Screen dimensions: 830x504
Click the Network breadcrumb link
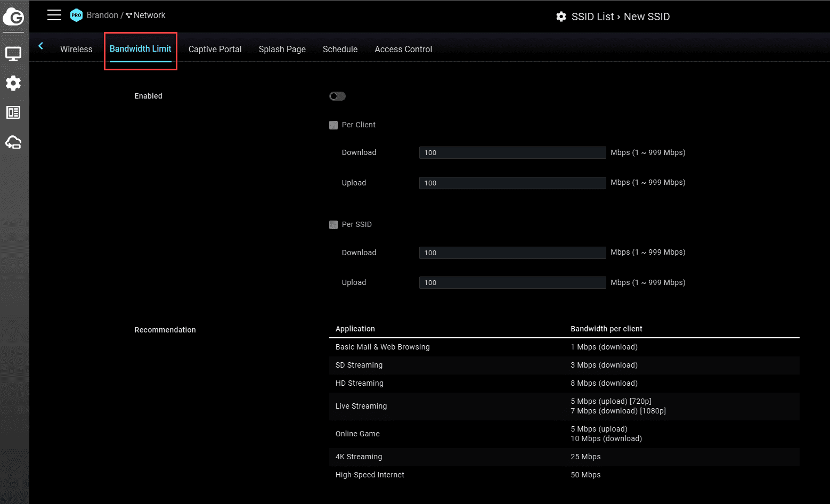[x=150, y=15]
